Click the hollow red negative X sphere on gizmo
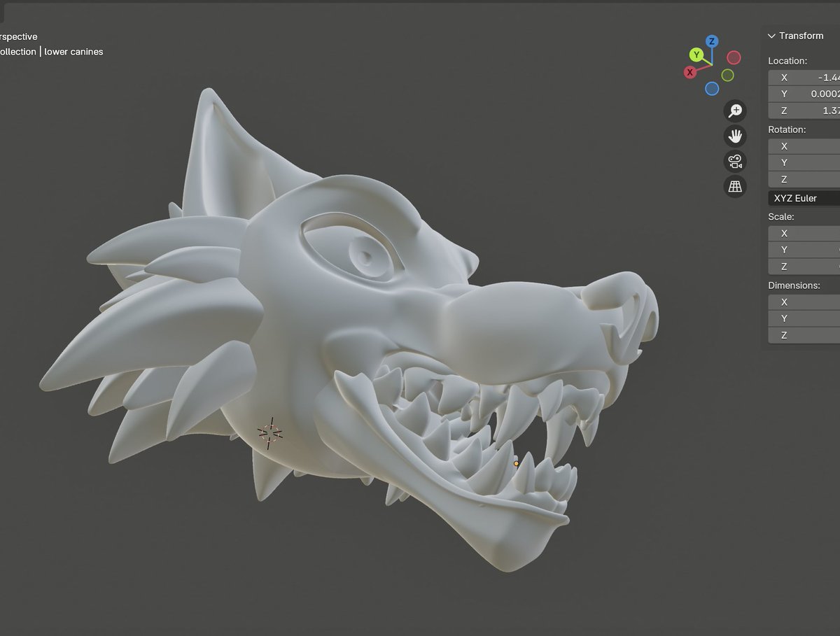The width and height of the screenshot is (840, 636). point(734,59)
